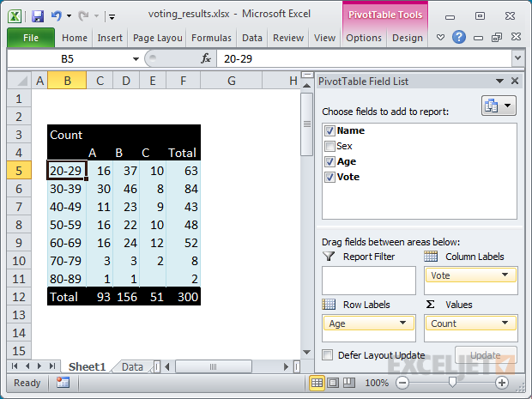
Task: Click the green File button
Action: (31, 38)
